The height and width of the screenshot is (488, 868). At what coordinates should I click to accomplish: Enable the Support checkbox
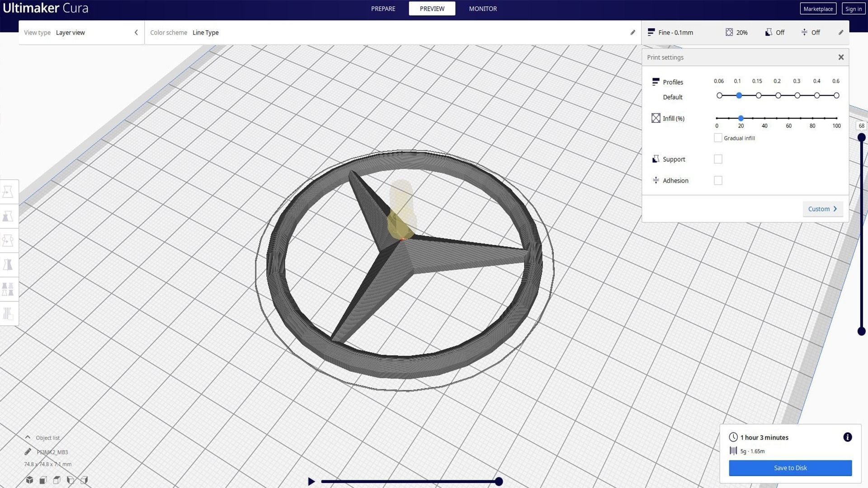pyautogui.click(x=718, y=159)
